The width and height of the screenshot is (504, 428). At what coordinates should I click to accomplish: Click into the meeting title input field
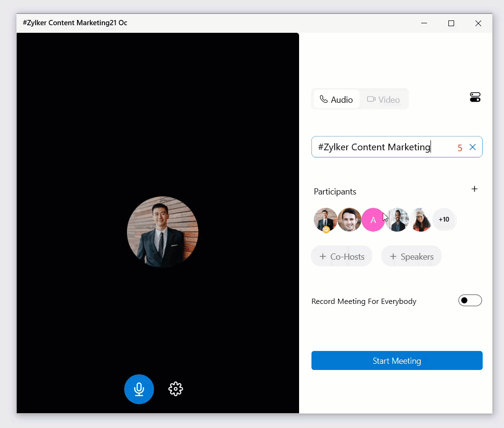click(x=397, y=147)
